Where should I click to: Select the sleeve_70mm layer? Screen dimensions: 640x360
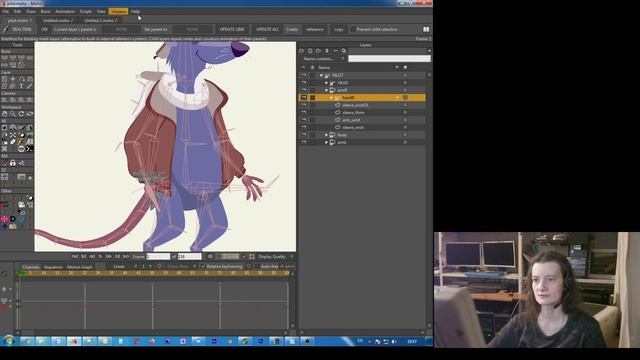point(353,113)
